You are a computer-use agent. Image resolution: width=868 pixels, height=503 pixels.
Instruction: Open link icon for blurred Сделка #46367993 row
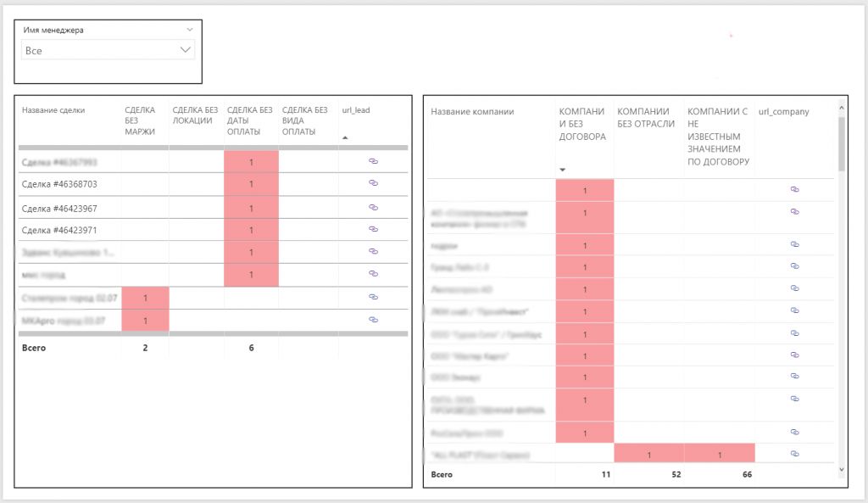click(373, 161)
